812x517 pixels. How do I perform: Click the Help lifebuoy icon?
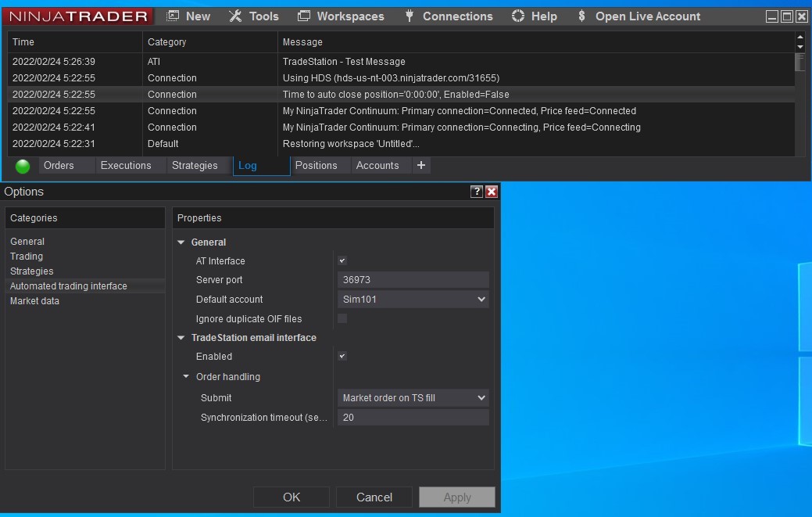(x=518, y=16)
